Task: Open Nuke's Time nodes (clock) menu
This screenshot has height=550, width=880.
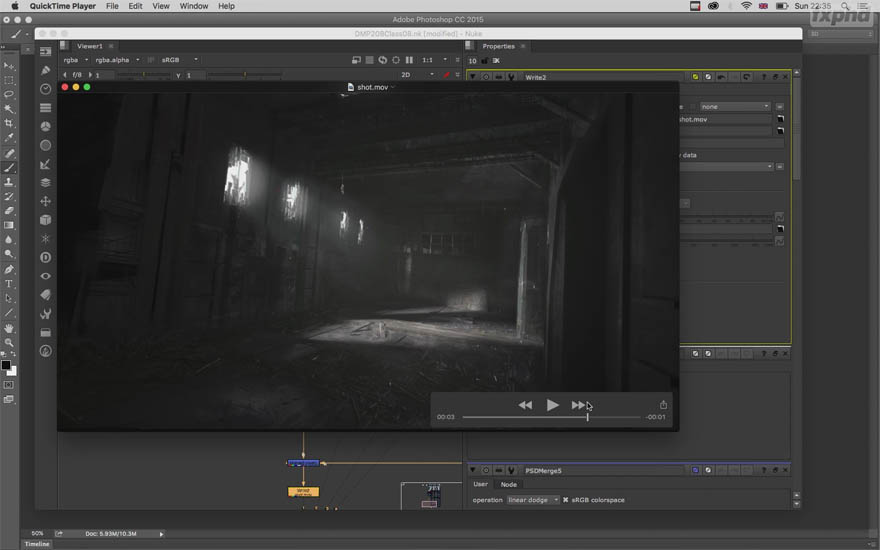Action: pyautogui.click(x=45, y=89)
